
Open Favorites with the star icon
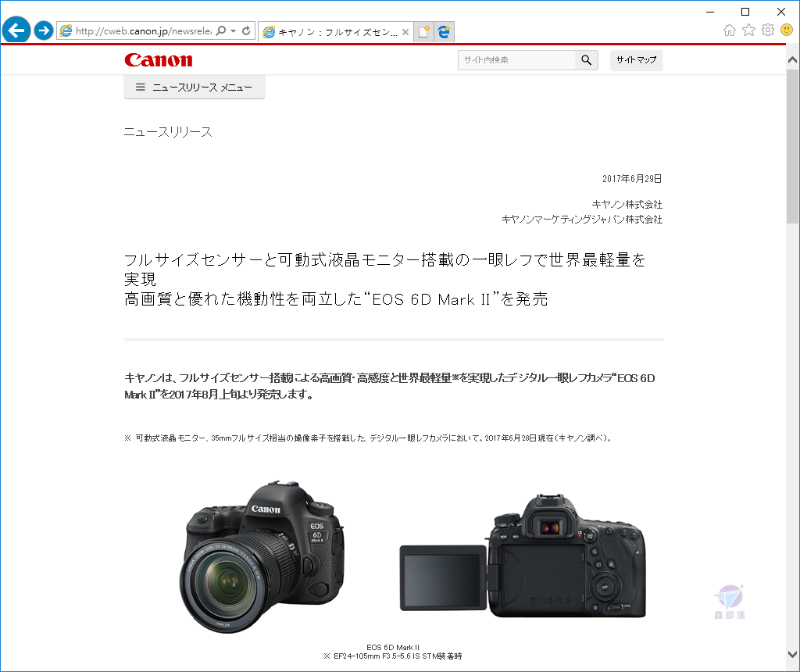(x=748, y=30)
